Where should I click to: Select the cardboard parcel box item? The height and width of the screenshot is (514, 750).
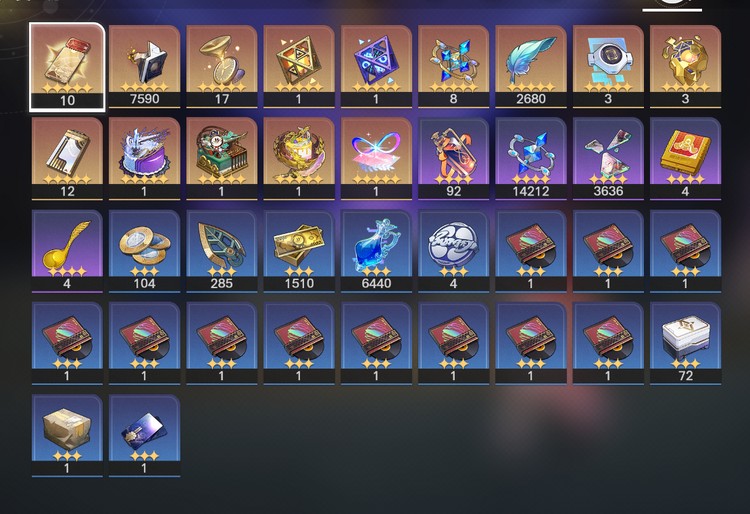[67, 436]
